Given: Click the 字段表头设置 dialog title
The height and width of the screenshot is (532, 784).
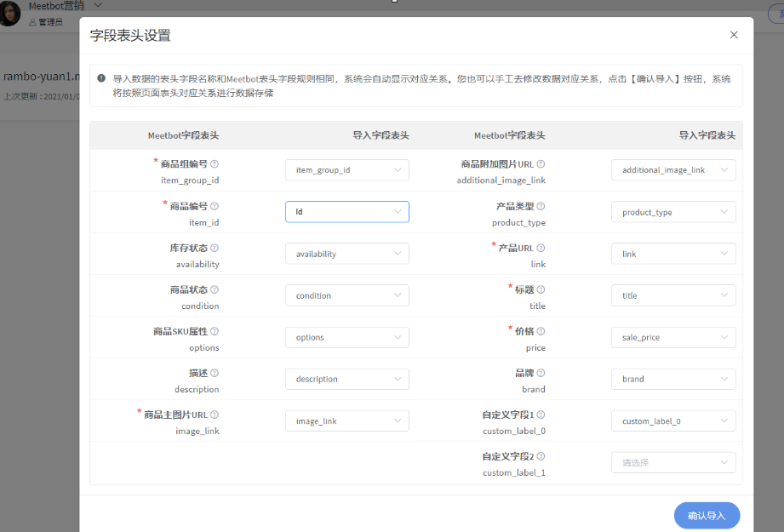Looking at the screenshot, I should (130, 36).
